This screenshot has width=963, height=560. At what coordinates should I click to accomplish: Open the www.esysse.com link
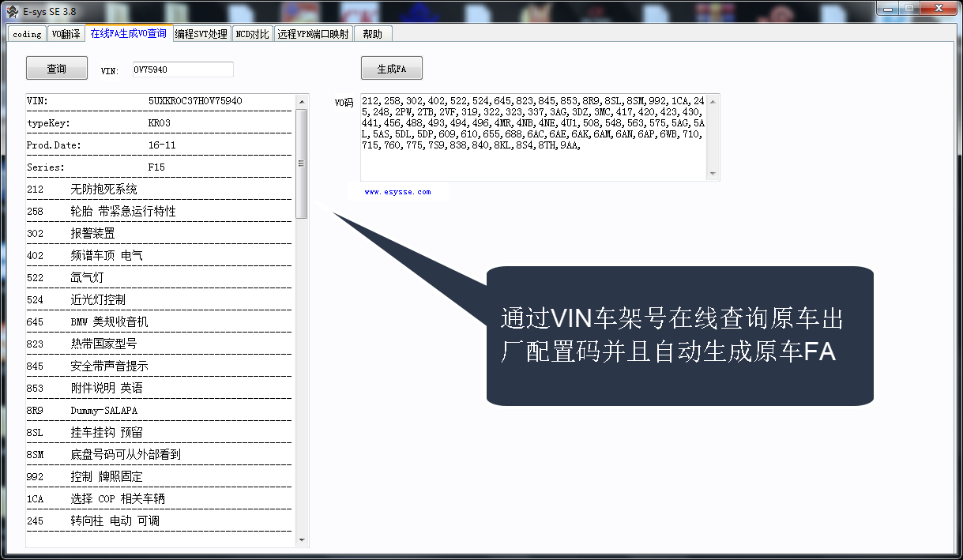click(397, 192)
